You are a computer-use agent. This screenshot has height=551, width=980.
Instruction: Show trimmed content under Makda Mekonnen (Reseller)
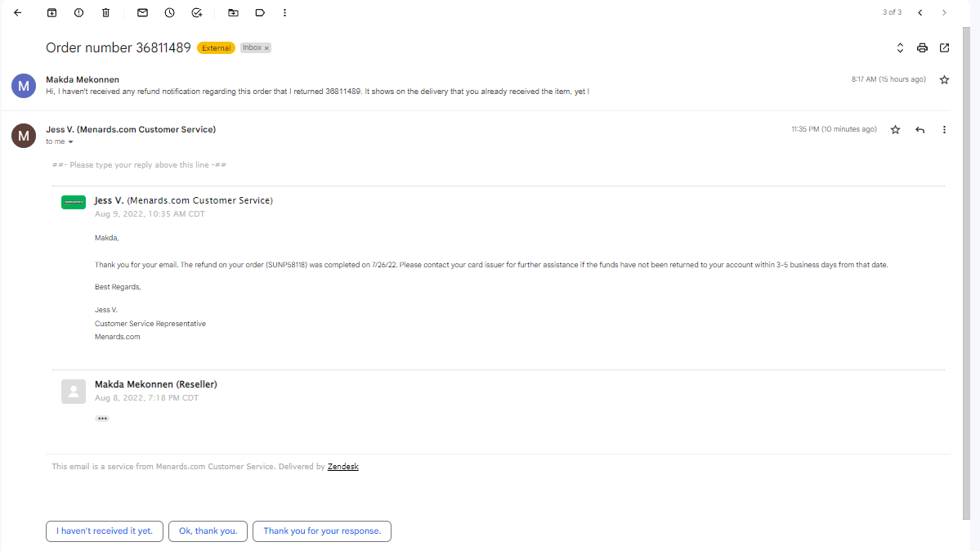102,419
